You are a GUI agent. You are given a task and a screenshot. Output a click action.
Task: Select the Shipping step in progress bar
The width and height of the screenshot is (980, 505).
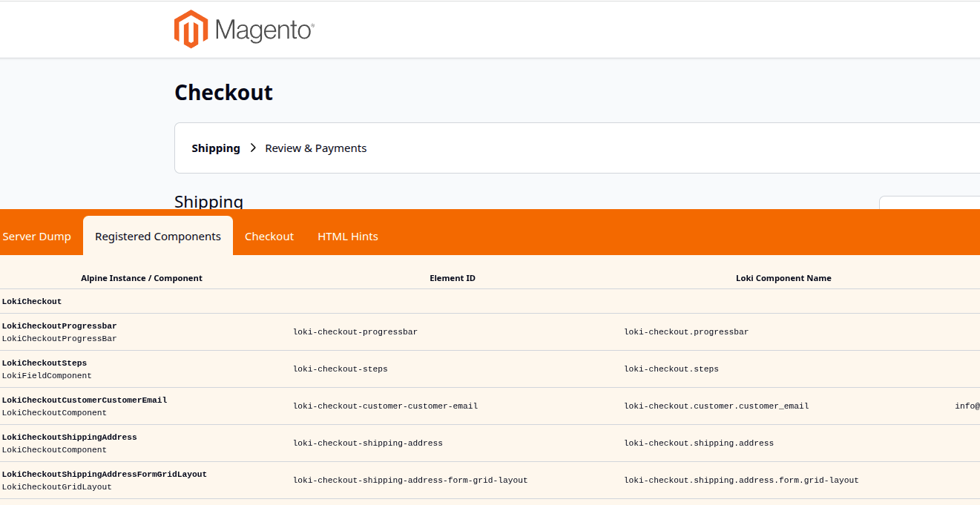click(x=215, y=148)
